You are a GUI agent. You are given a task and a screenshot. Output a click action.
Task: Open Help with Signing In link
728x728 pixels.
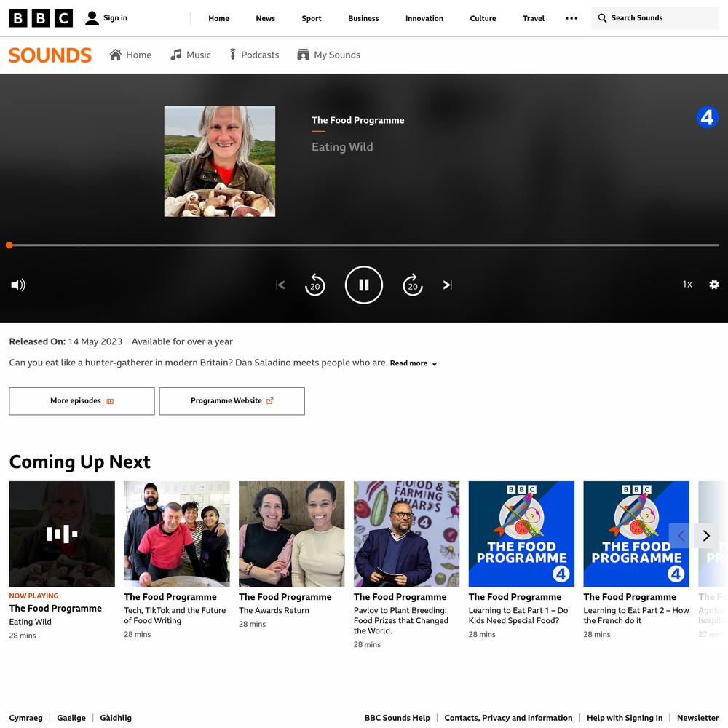pyautogui.click(x=625, y=718)
